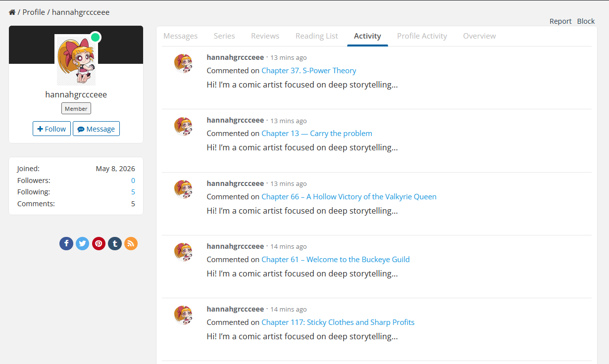Click avatar beside Chapter 66 comment
Screen dimensions: 609x364
coord(183,189)
